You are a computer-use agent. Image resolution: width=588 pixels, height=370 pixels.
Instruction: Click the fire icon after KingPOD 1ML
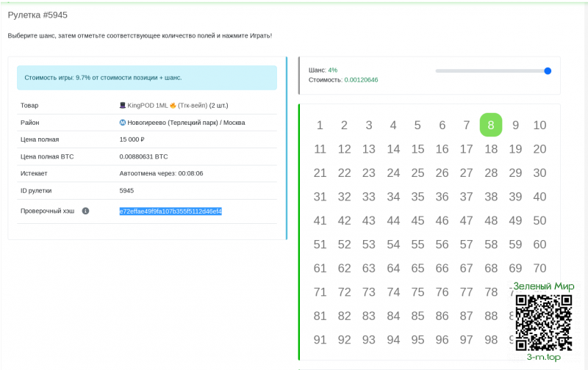click(173, 106)
